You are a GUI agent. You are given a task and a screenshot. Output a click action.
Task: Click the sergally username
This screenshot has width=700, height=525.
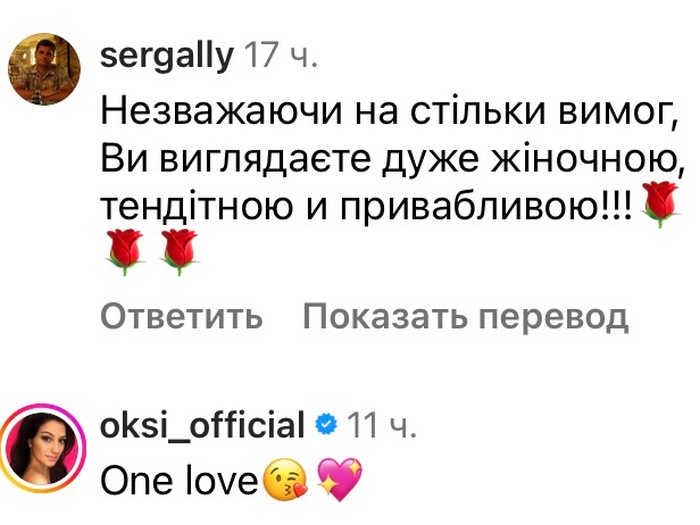coord(167,56)
